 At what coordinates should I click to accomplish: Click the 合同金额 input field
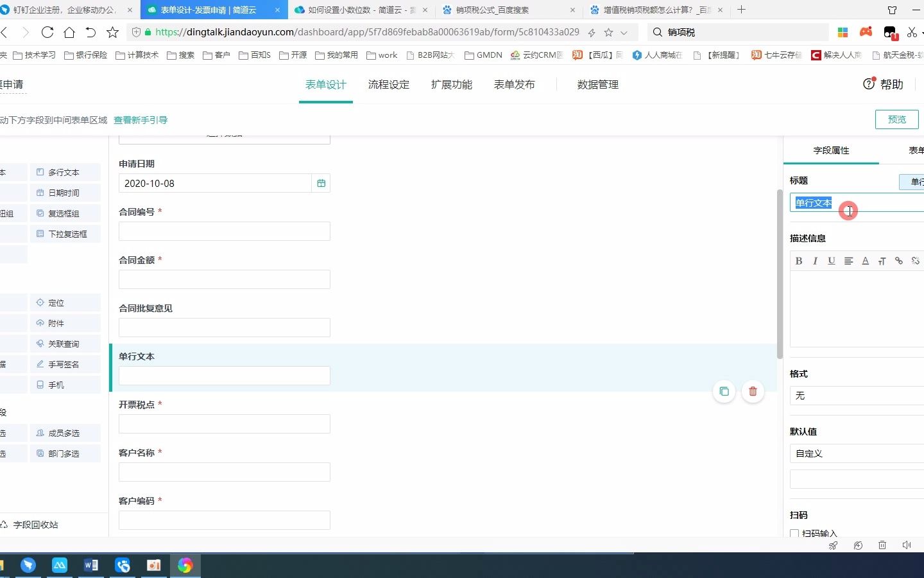point(225,279)
